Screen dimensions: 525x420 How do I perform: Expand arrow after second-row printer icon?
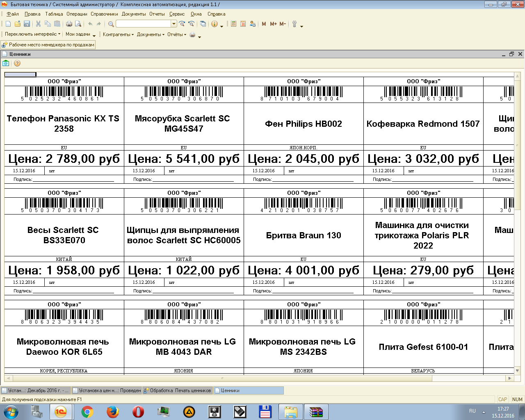tap(200, 37)
